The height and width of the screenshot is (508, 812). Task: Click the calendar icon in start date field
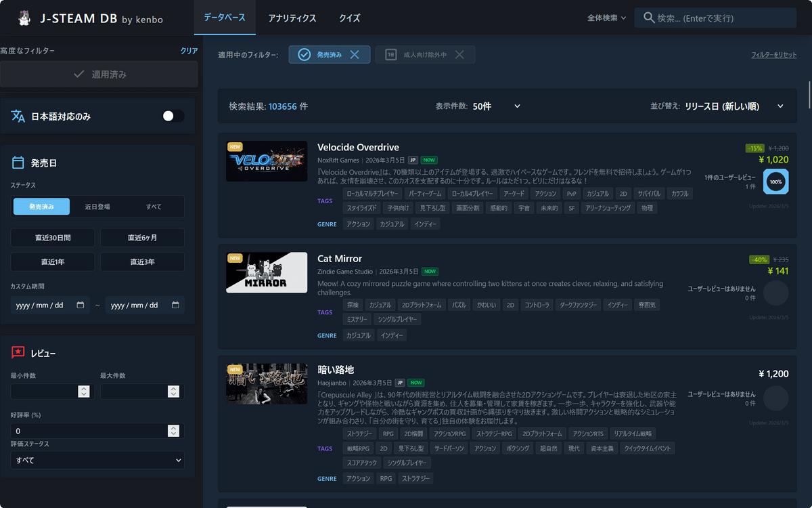[81, 305]
